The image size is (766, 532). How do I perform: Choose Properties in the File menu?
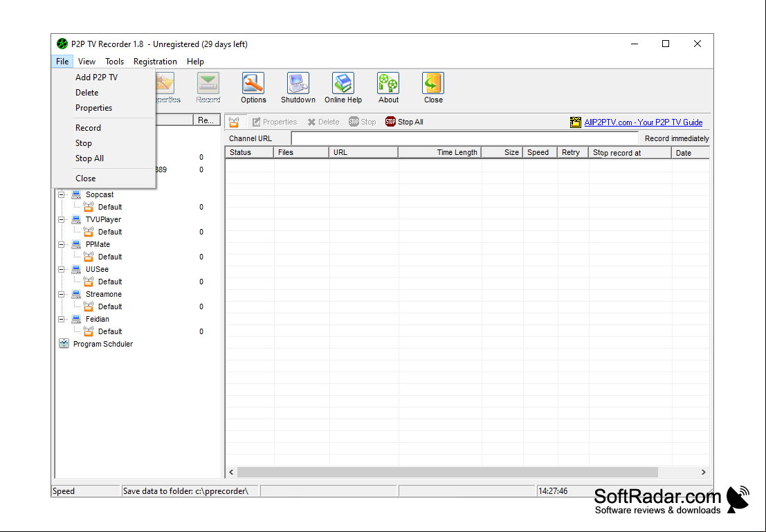104,107
